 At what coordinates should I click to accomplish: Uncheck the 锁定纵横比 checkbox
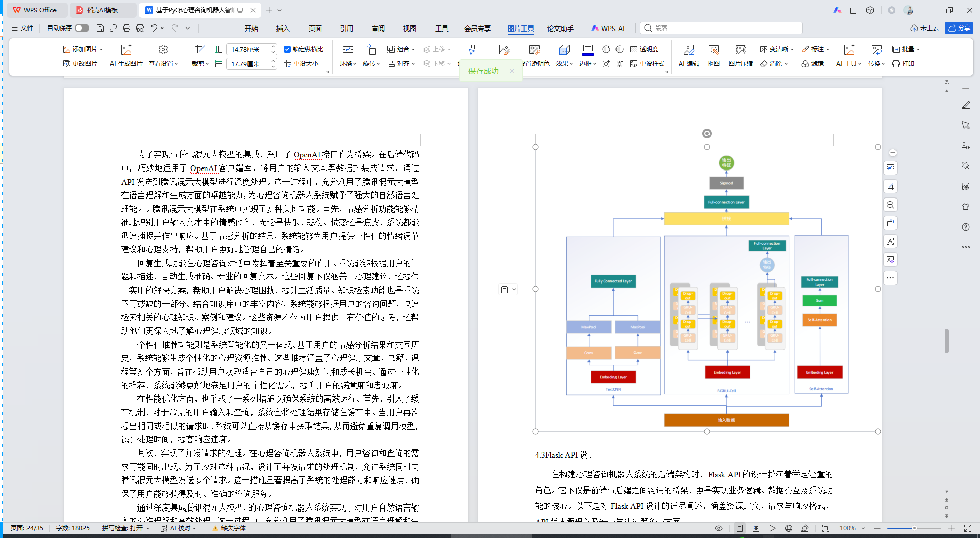pyautogui.click(x=287, y=49)
